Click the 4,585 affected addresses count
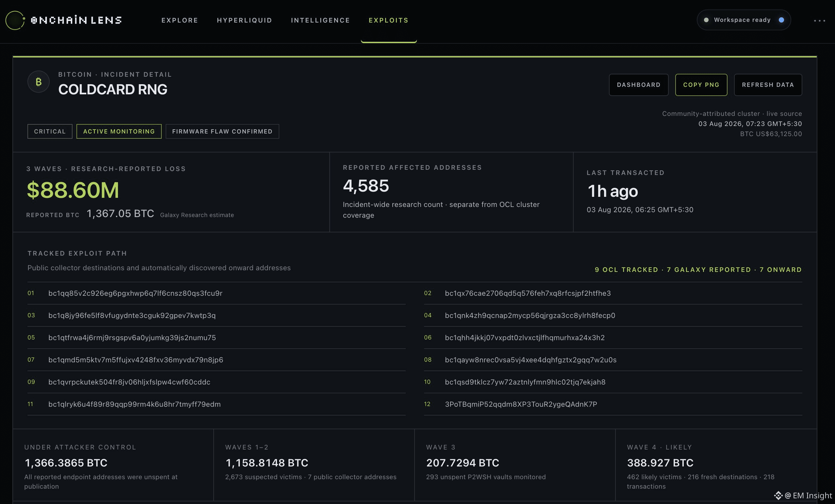Viewport: 835px width, 504px height. pyautogui.click(x=366, y=186)
